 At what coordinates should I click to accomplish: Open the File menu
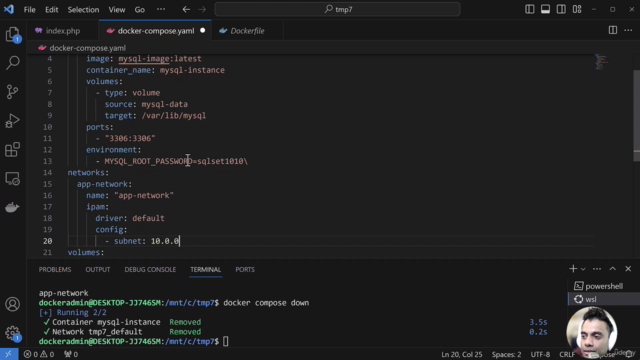click(x=29, y=9)
